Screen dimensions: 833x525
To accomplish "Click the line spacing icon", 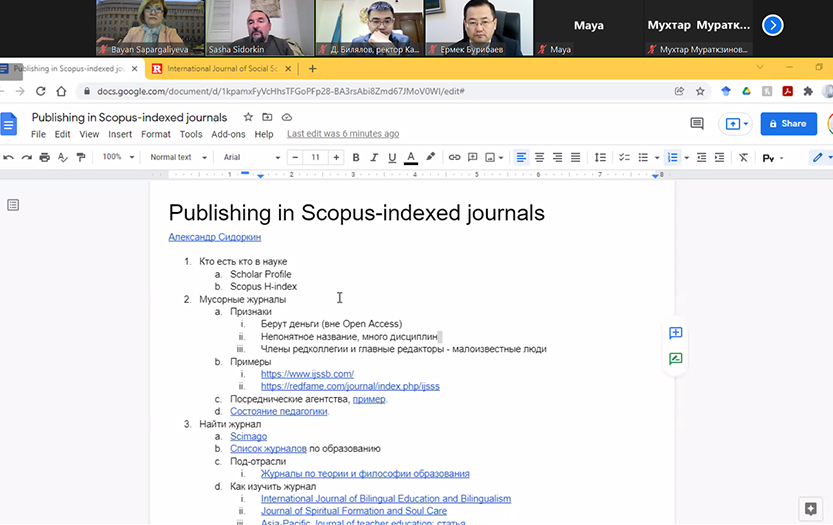I will [600, 157].
